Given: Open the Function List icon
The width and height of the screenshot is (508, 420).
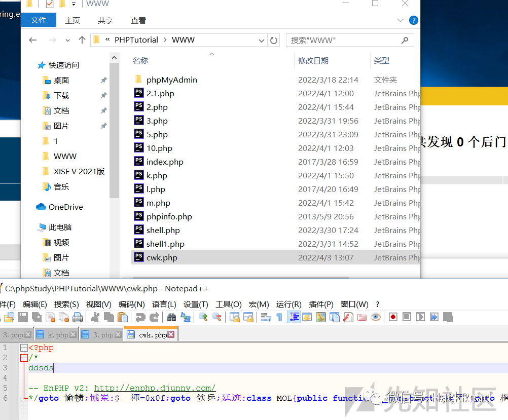Looking at the screenshot, I should [348, 317].
